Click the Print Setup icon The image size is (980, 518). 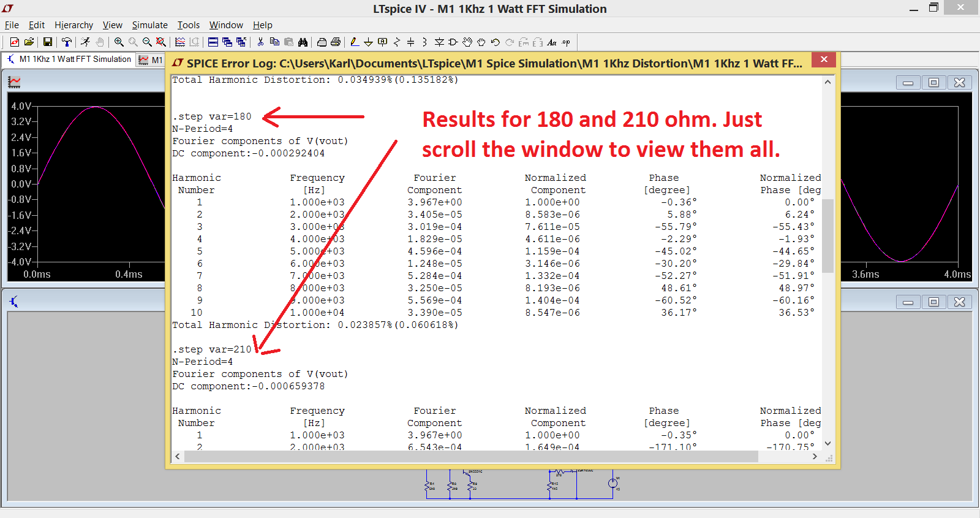pos(322,42)
